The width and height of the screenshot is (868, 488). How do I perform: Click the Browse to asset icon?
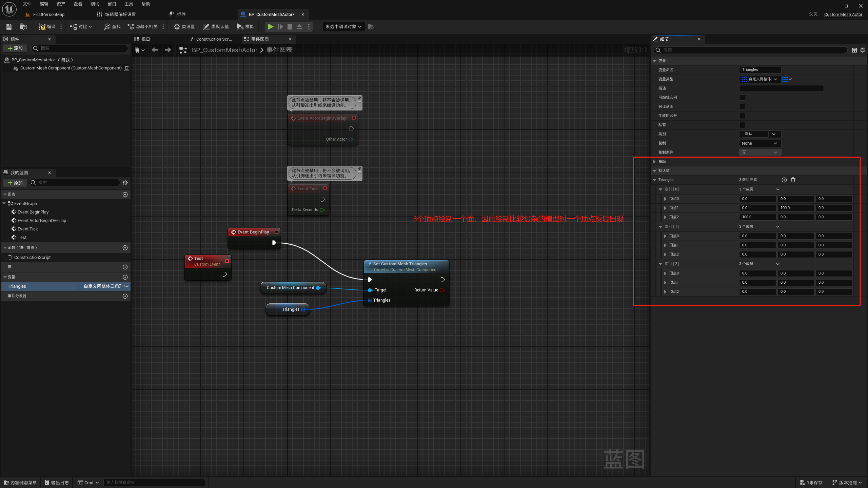click(x=23, y=26)
